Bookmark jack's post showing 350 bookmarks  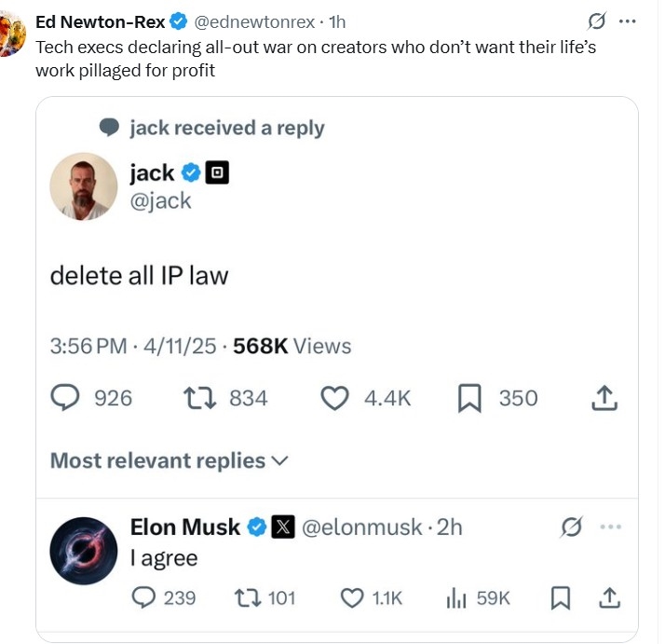(x=470, y=399)
